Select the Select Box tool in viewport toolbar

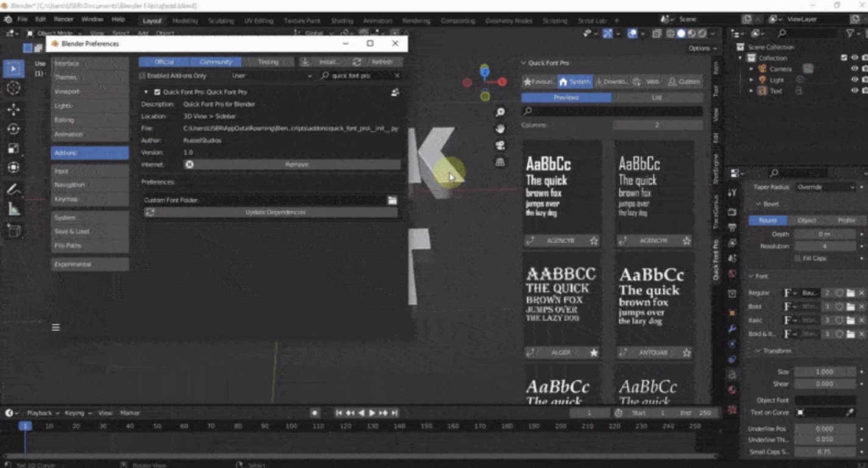pyautogui.click(x=13, y=68)
